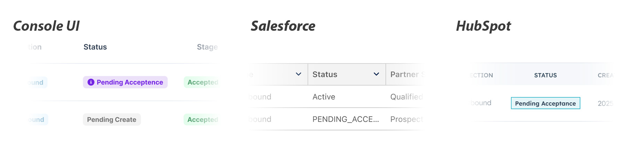
Task: Click the 2025 date cell in HubSpot
Action: click(x=605, y=103)
